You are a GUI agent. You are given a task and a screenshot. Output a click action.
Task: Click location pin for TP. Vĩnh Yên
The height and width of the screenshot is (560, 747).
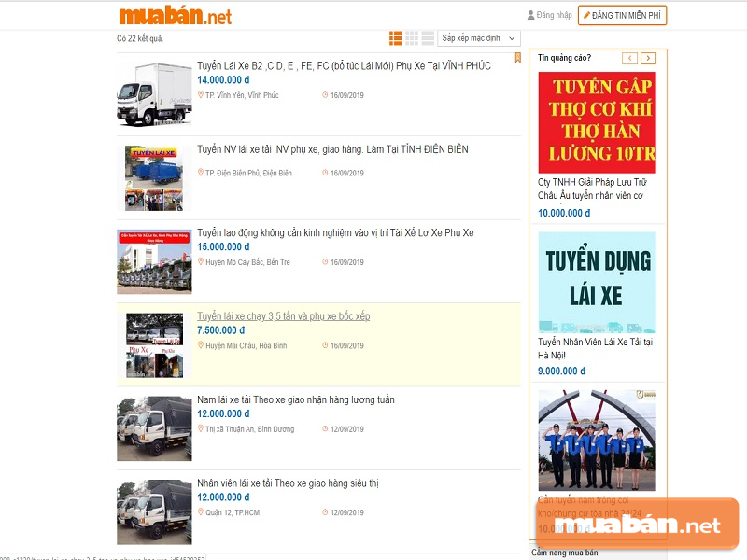pos(201,95)
